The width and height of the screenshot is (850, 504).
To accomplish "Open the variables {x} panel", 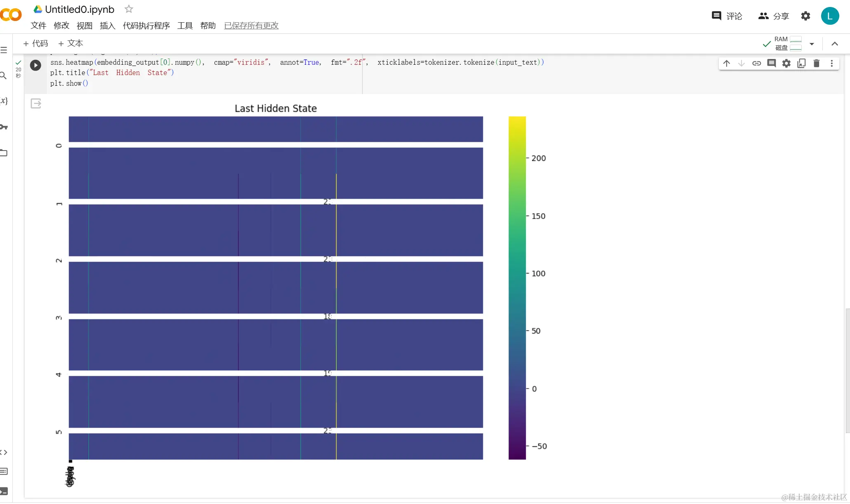I will (4, 101).
